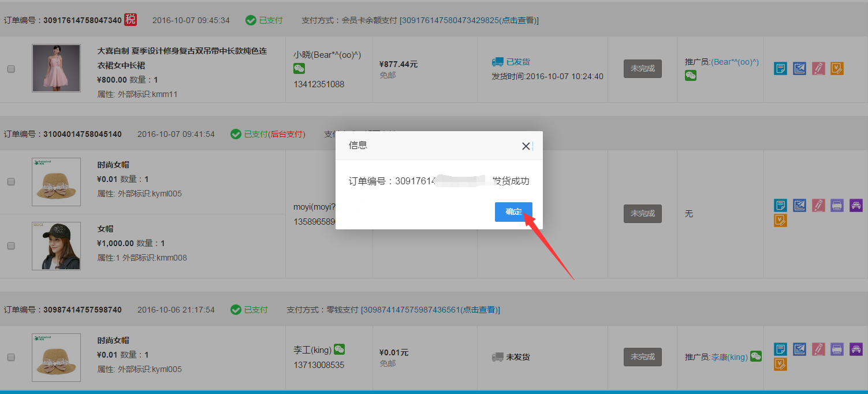Select the checkbox beside the ¥1,000.00 女帽 item
Image resolution: width=868 pixels, height=394 pixels.
tap(11, 246)
